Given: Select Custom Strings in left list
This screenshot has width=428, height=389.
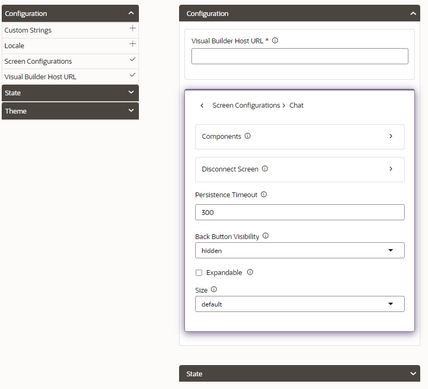Looking at the screenshot, I should point(70,30).
